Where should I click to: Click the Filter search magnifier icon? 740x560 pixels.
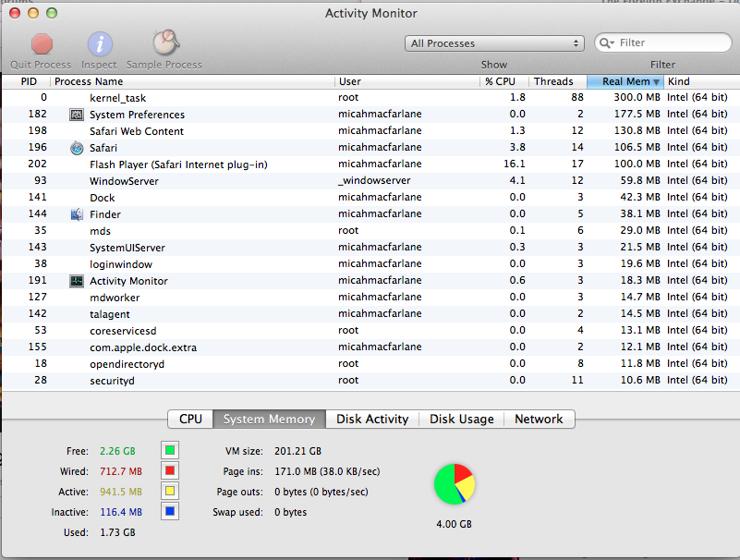(606, 43)
